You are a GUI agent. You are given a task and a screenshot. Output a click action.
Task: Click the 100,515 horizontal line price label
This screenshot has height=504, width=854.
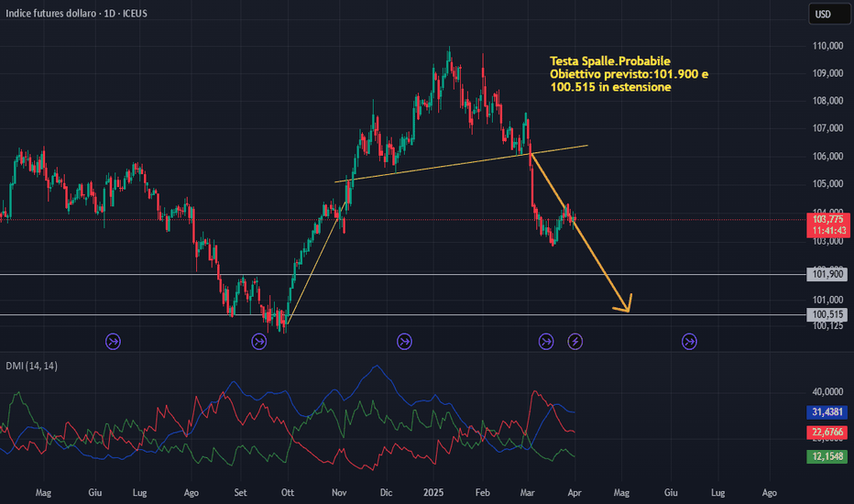(x=827, y=314)
